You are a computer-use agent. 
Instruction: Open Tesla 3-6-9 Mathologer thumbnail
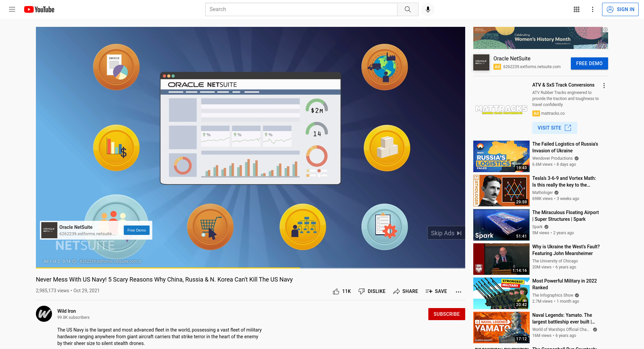point(501,191)
